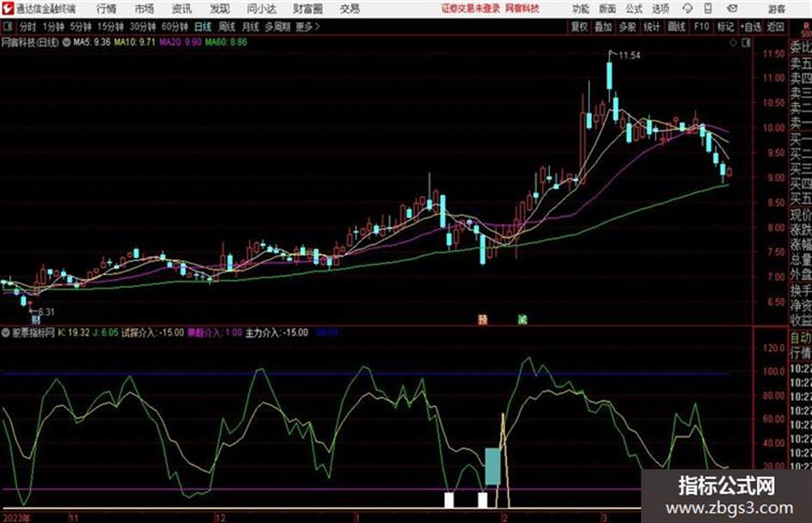This screenshot has height=523, width=812.
Task: Click the green 减 event marker
Action: point(522,319)
